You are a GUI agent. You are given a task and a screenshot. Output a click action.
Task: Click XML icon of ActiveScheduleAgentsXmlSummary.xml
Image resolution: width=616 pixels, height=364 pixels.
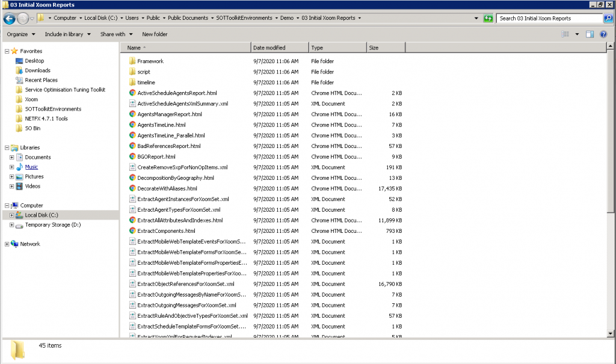point(132,103)
